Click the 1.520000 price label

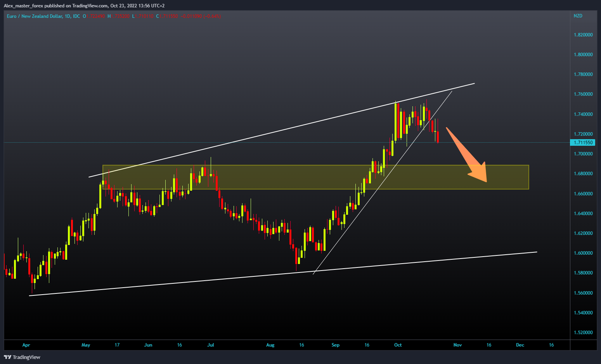[583, 333]
